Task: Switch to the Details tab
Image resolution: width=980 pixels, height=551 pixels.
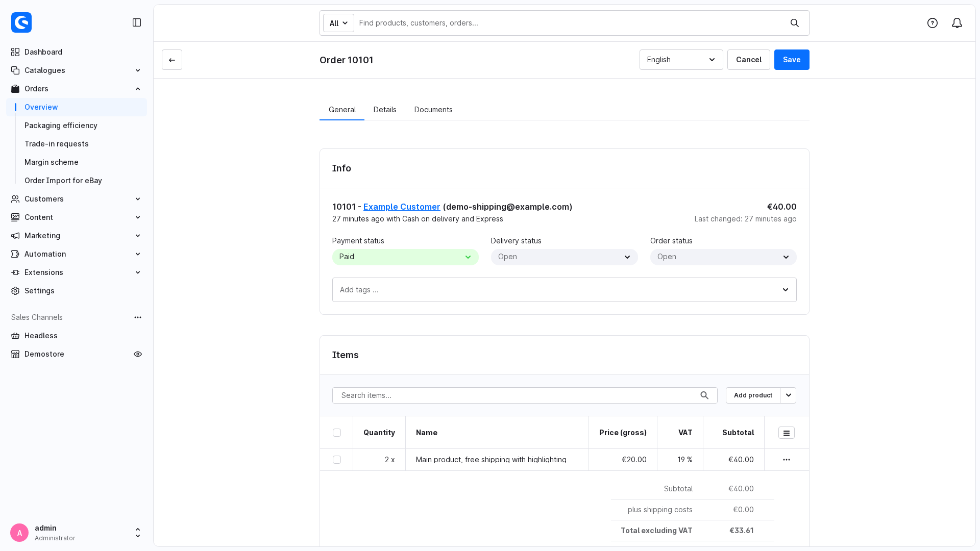Action: tap(385, 110)
